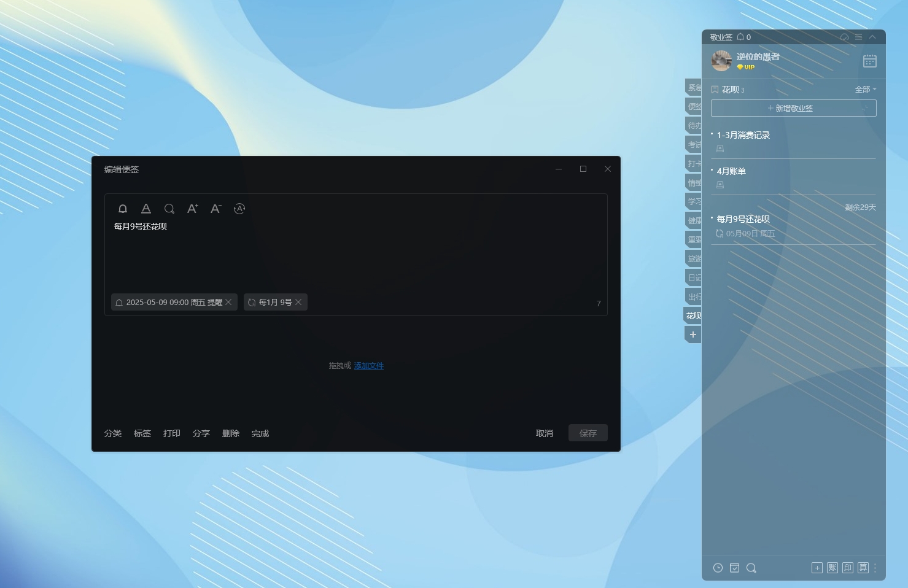Click the clock icon in bottom panel bar
Screen dimensions: 908x588
(x=718, y=568)
